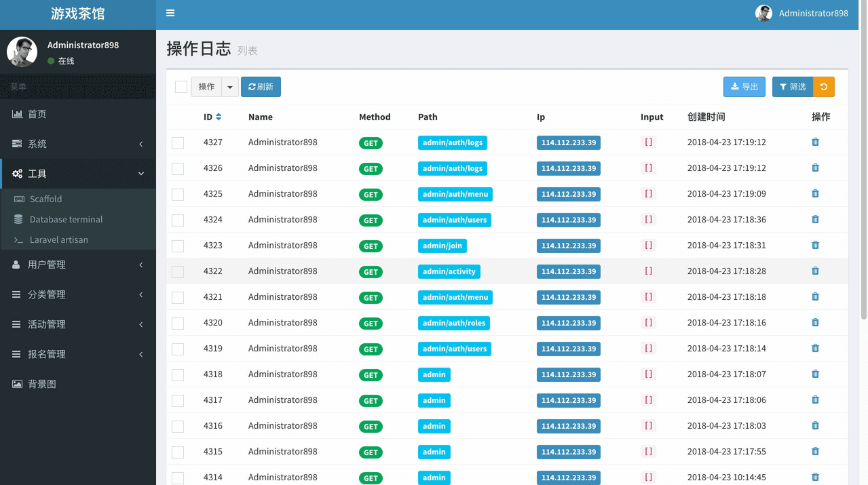The image size is (868, 485).
Task: Go to 首页 in sidebar
Action: (x=37, y=114)
